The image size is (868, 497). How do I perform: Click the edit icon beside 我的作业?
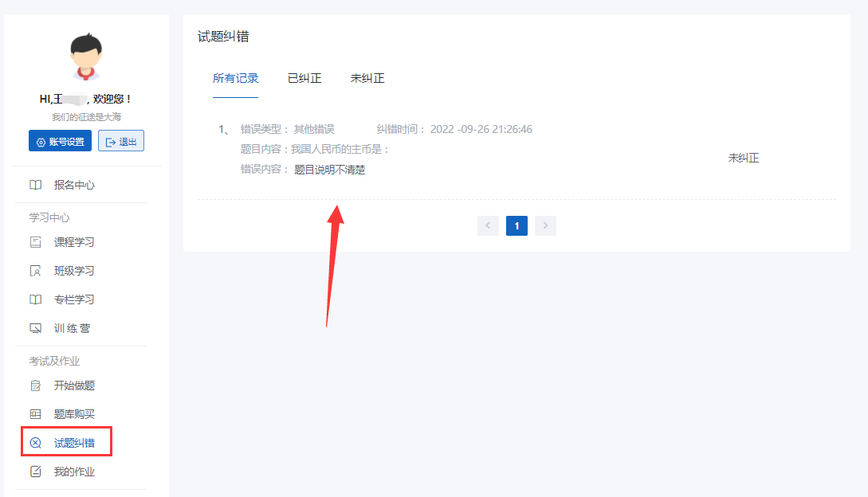click(35, 472)
